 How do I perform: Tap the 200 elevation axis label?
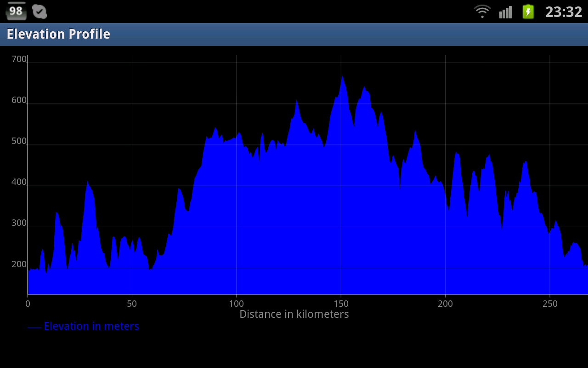(19, 264)
